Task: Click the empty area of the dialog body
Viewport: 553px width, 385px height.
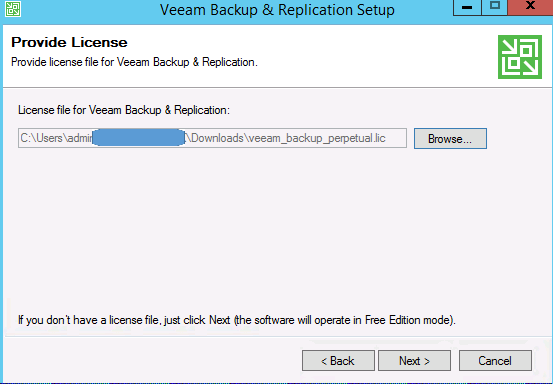Action: click(275, 229)
